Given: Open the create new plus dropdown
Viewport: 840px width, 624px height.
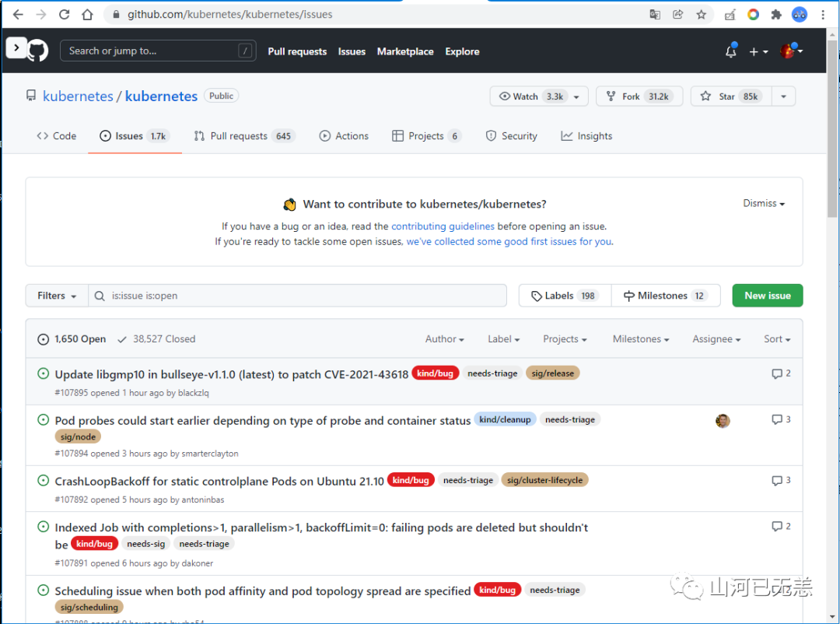Looking at the screenshot, I should point(758,51).
